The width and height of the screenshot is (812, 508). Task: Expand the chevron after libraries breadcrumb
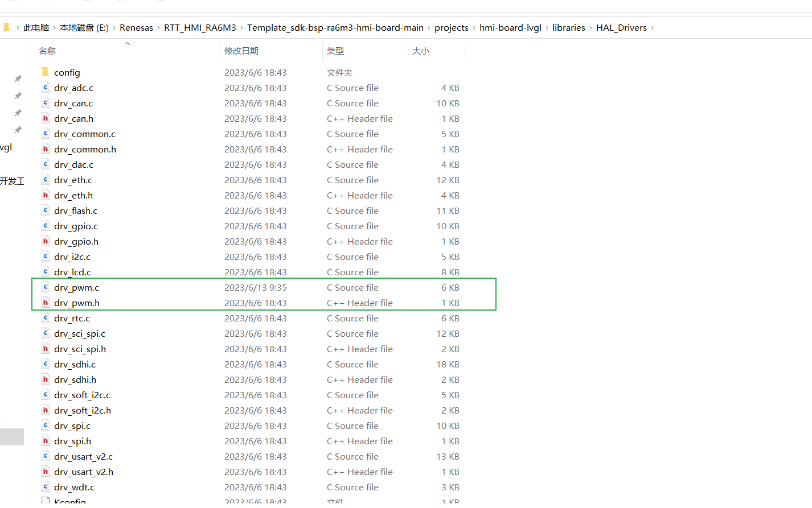pos(590,28)
